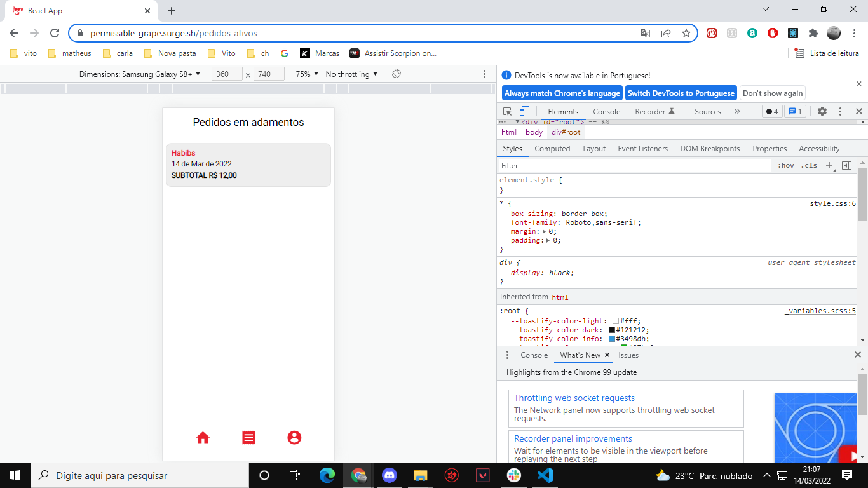The height and width of the screenshot is (488, 868).
Task: Open the orders icon in the app footer
Action: tap(248, 437)
